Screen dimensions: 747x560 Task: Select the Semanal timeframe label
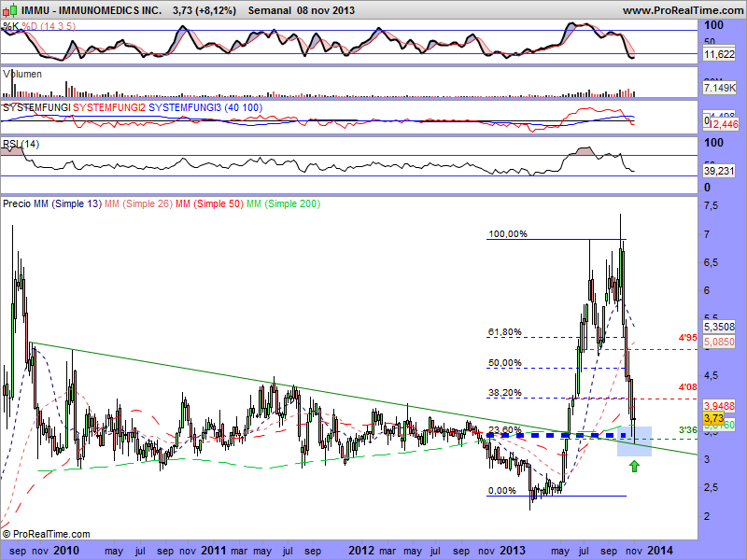pos(269,10)
